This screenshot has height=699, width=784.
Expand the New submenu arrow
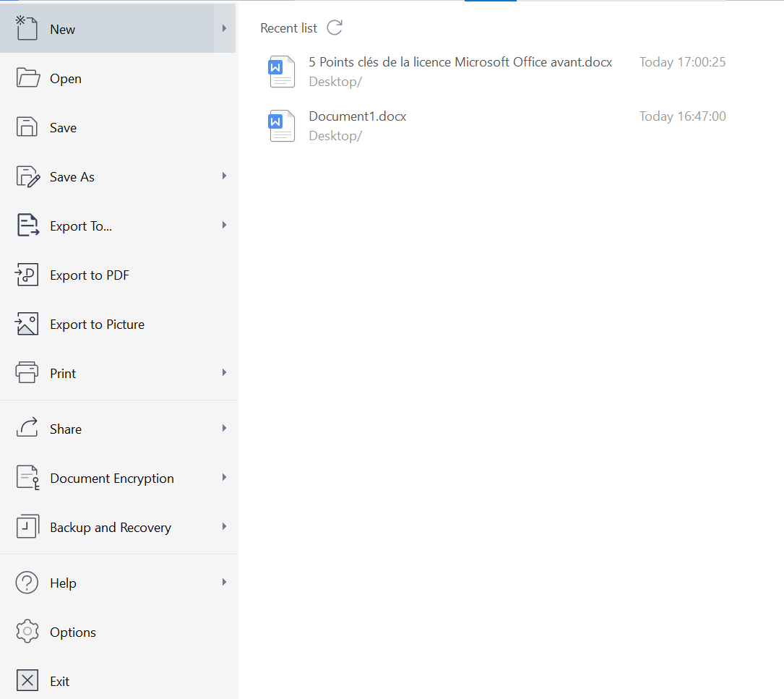click(x=225, y=28)
